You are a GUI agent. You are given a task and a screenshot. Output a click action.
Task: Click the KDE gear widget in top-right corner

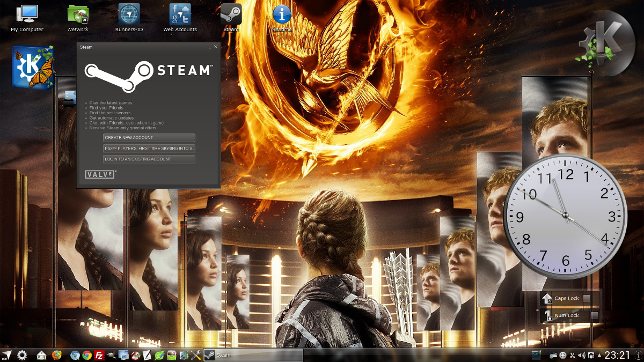point(605,43)
